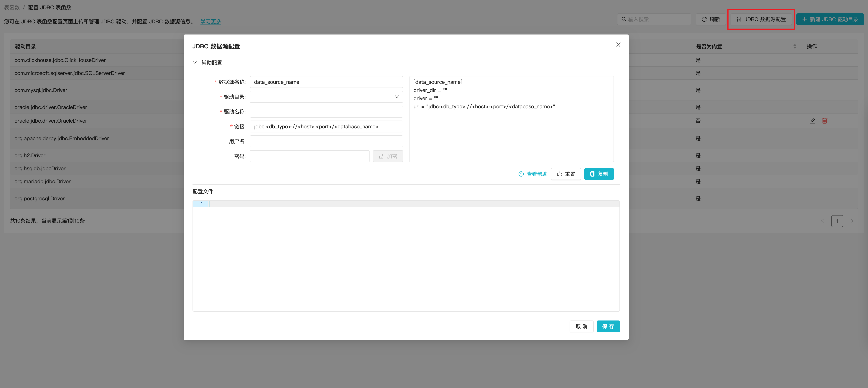Click the generated config preview text area
The height and width of the screenshot is (388, 868).
click(511, 119)
